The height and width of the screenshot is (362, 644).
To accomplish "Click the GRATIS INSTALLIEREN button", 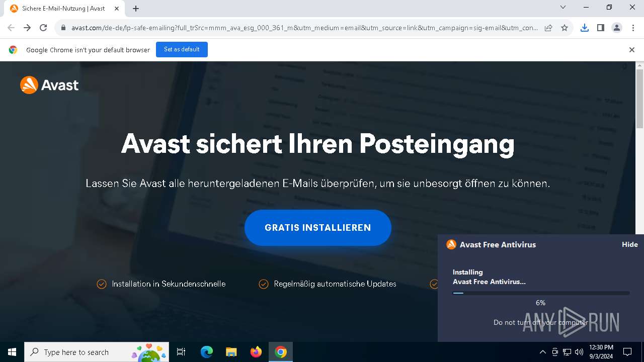I will (x=318, y=228).
